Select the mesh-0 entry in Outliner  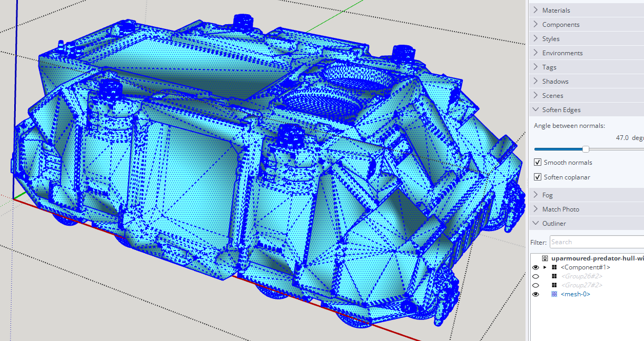[x=575, y=294]
